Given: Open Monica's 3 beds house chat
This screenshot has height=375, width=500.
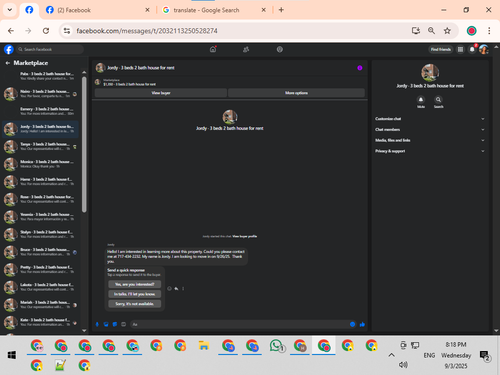Looking at the screenshot, I should [41, 164].
